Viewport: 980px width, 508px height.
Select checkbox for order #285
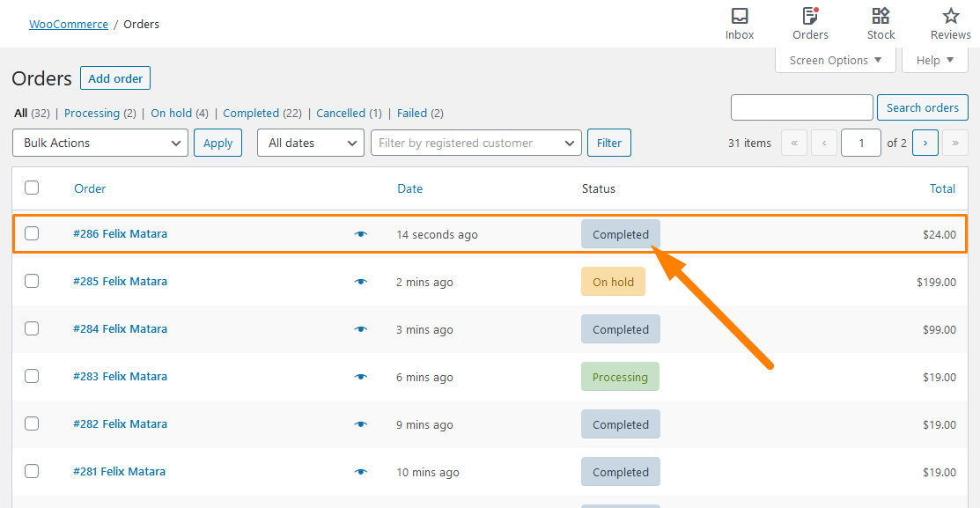(x=32, y=281)
